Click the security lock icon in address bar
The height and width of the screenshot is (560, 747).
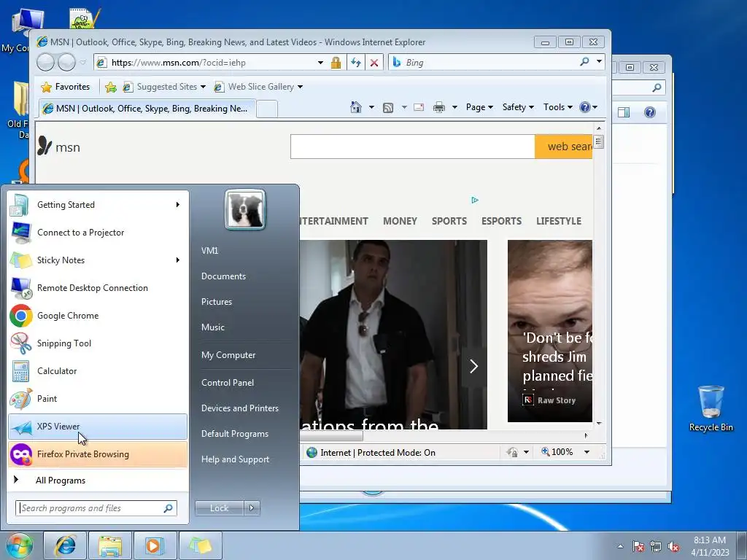coord(336,63)
